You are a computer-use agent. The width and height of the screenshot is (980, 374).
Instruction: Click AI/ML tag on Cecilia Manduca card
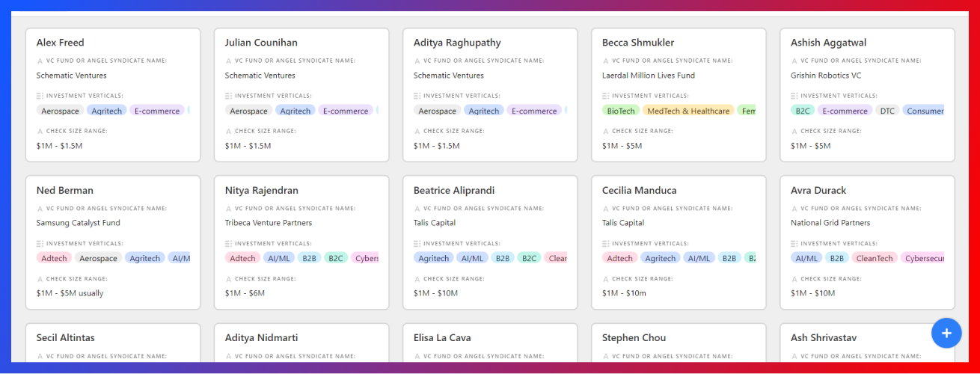pyautogui.click(x=699, y=258)
